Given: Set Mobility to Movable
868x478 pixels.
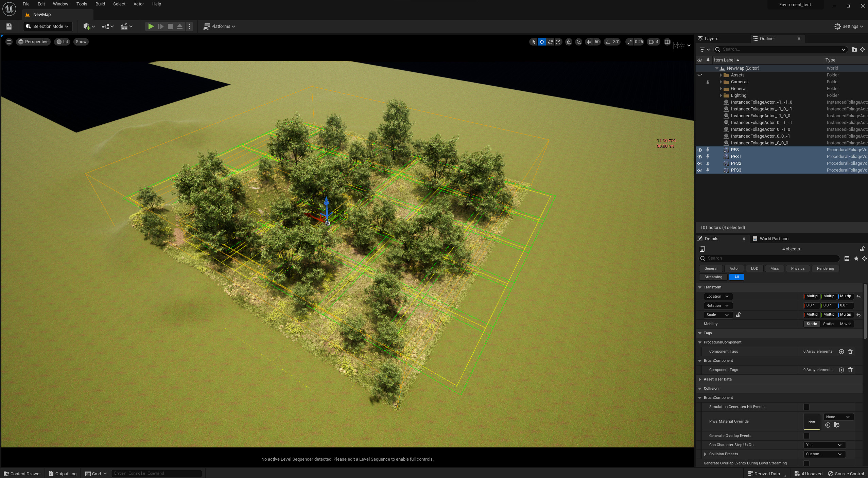Looking at the screenshot, I should [x=845, y=324].
